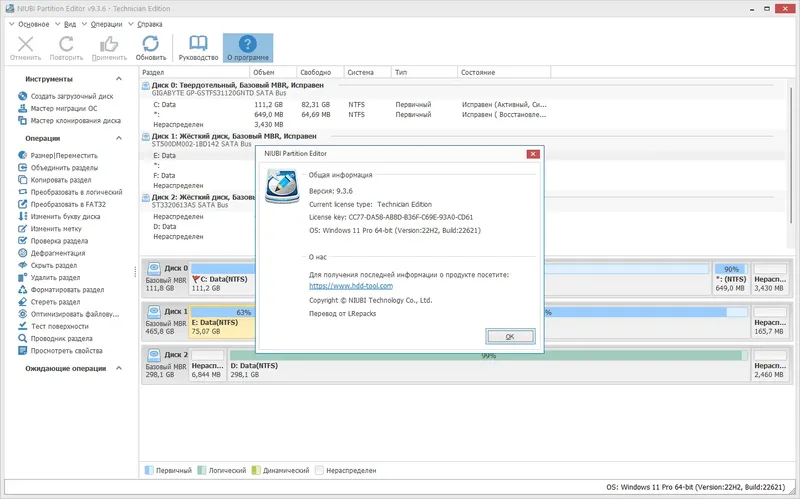Choose Оптимизировать файлову... operation
Image resolution: width=800 pixels, height=499 pixels.
pos(74,314)
